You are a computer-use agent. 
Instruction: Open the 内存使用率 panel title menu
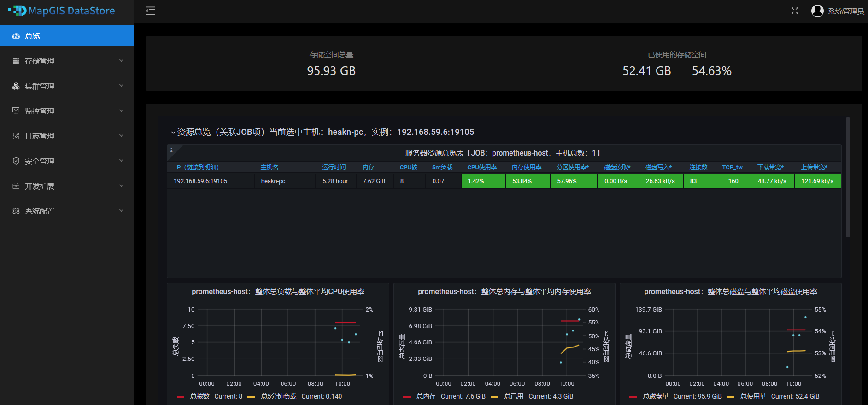(504, 292)
